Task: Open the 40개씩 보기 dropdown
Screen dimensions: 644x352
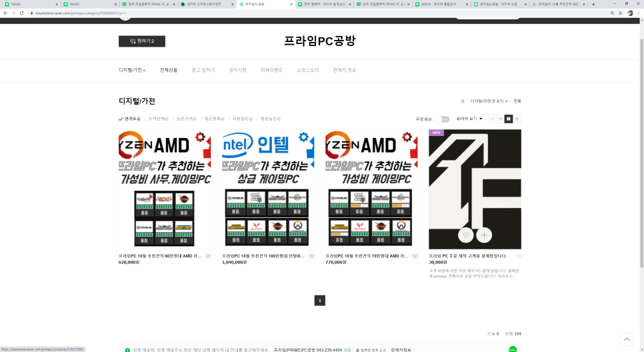Action: (469, 119)
